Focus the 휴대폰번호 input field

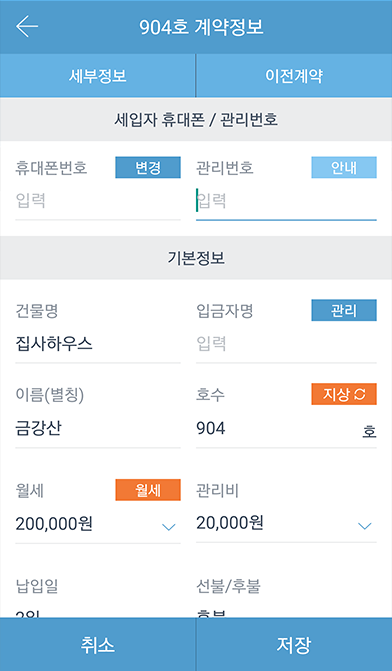click(98, 201)
